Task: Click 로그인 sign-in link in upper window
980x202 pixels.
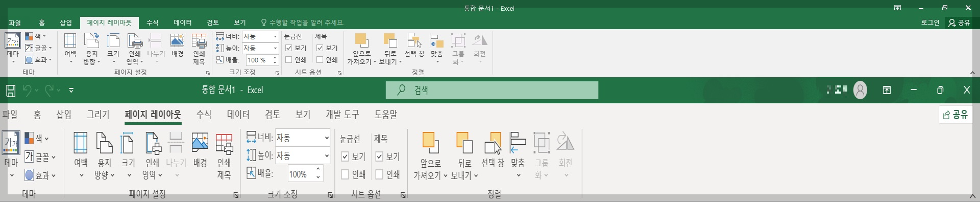Action: tap(930, 23)
